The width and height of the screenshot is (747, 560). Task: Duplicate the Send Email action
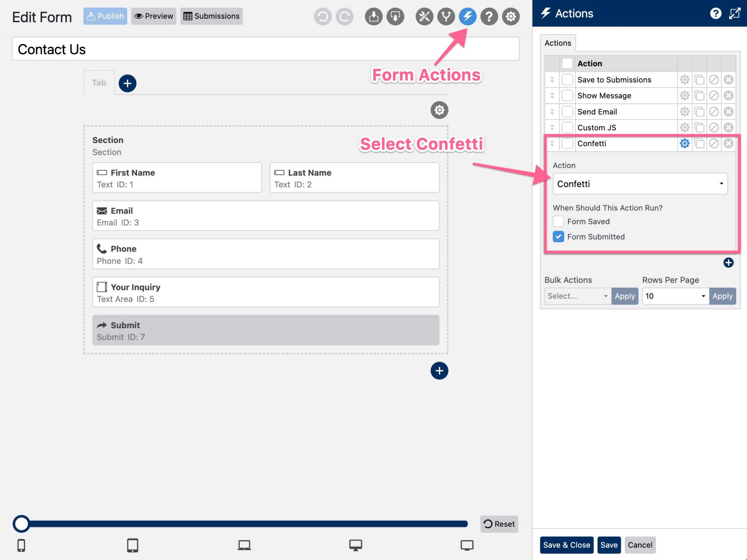click(699, 112)
